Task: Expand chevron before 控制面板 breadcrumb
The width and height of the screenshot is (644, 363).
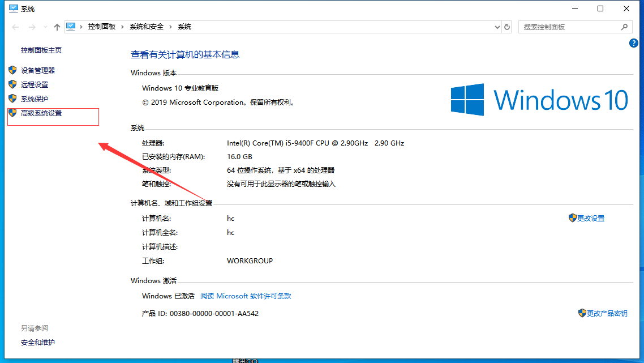Action: tap(81, 27)
